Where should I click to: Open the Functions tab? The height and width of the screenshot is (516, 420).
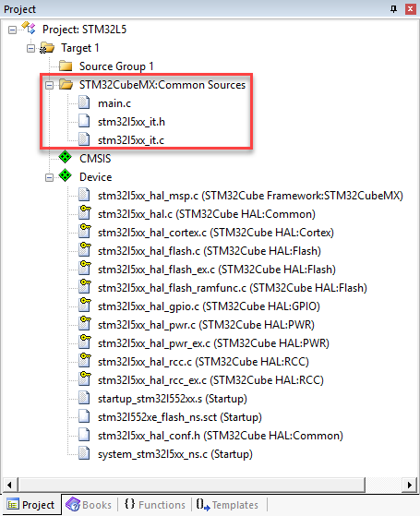155,505
